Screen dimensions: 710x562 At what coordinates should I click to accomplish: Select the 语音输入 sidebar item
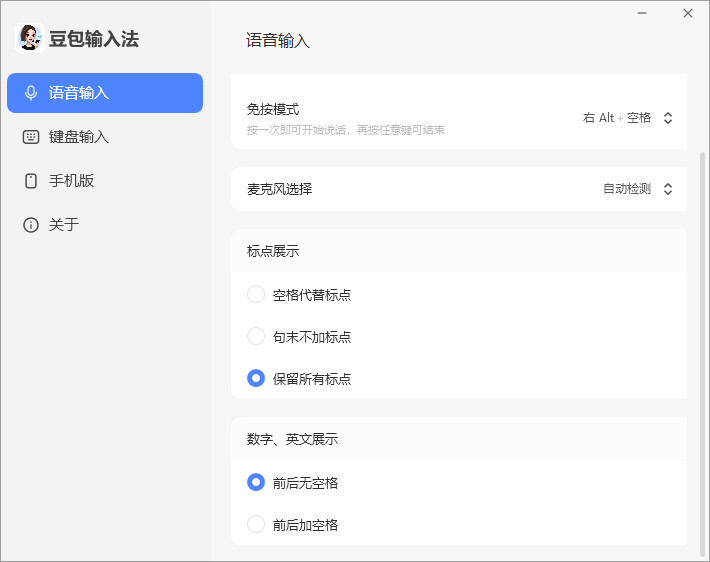pyautogui.click(x=105, y=93)
